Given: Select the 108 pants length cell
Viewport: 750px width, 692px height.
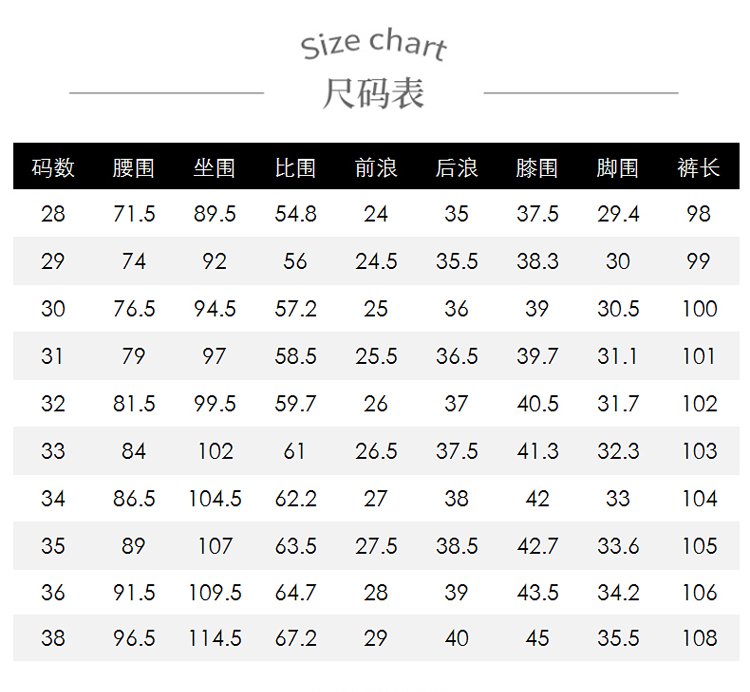Looking at the screenshot, I should (x=699, y=638).
